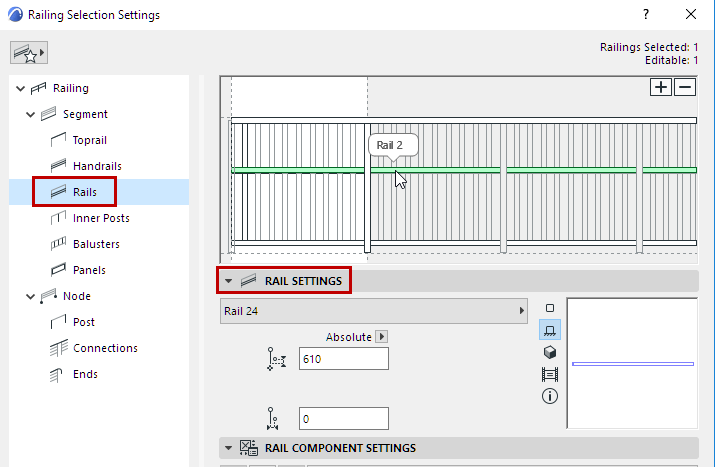The image size is (715, 467).
Task: Select the 3D cube preview icon
Action: coord(549,351)
